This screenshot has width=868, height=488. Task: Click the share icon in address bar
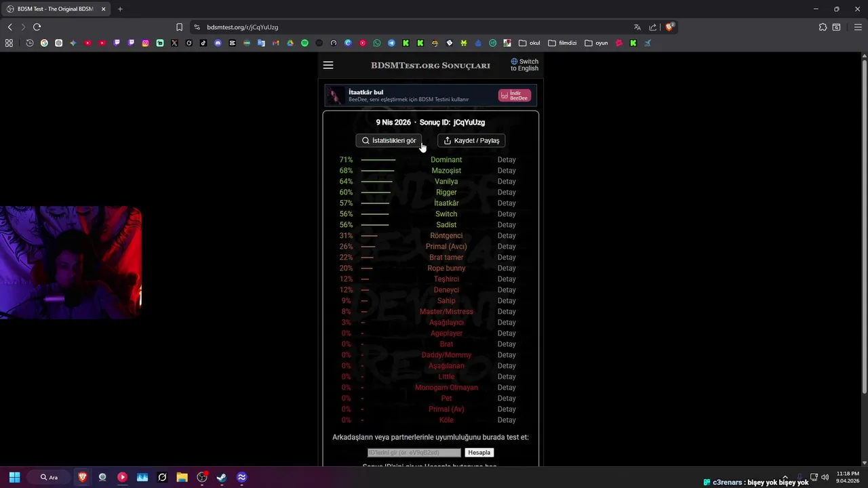(x=652, y=27)
